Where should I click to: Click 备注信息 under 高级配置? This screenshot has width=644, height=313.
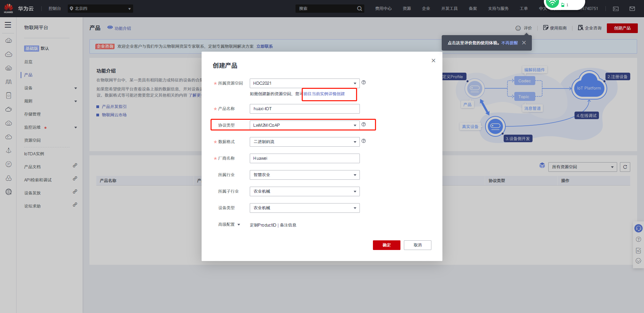[x=288, y=225]
